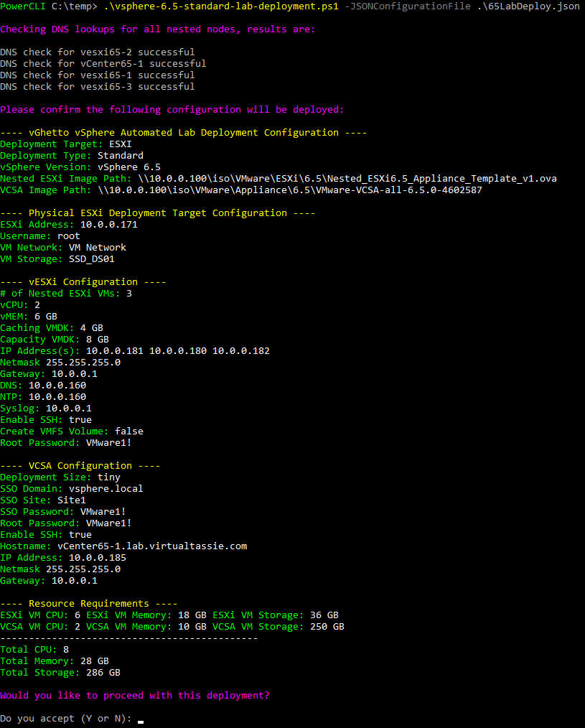
Task: Click the Nested ESXi Image Path .ova value
Action: 347,179
